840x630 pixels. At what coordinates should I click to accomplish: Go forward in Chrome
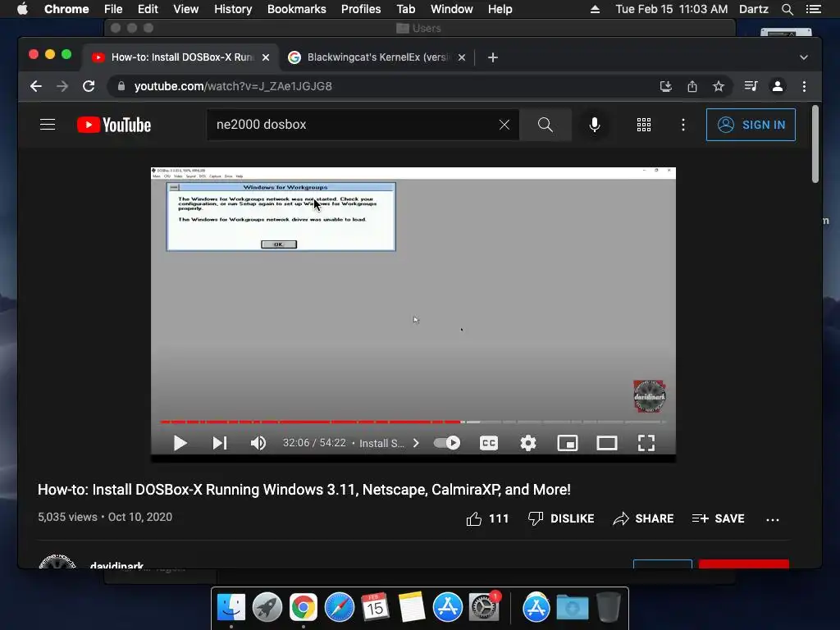pyautogui.click(x=62, y=86)
